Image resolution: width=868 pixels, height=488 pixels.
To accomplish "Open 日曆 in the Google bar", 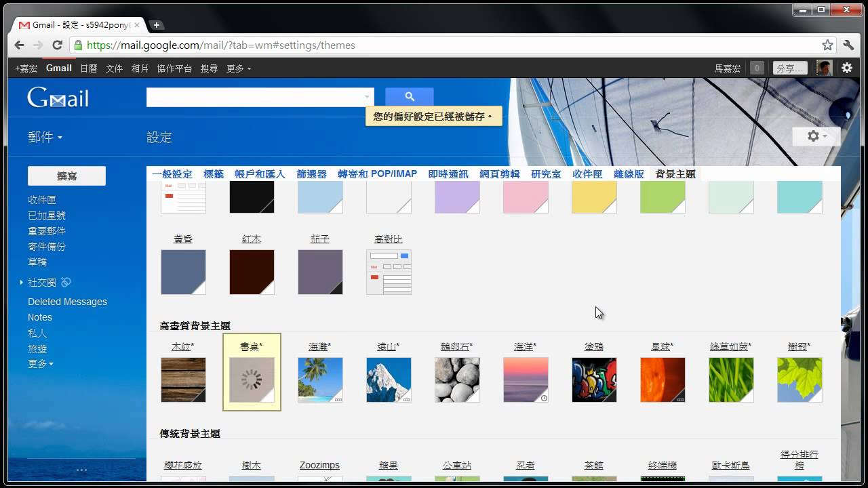I will [x=89, y=68].
